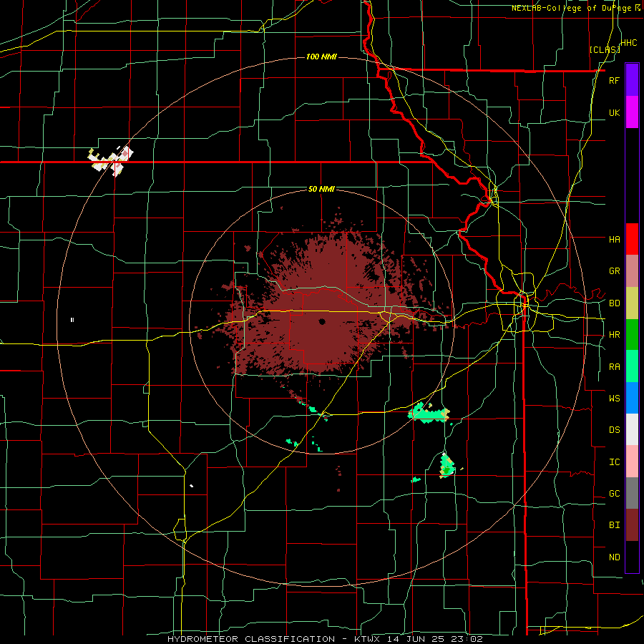Click the HR green legend swatch
Screen dimensions: 644x644
point(632,335)
